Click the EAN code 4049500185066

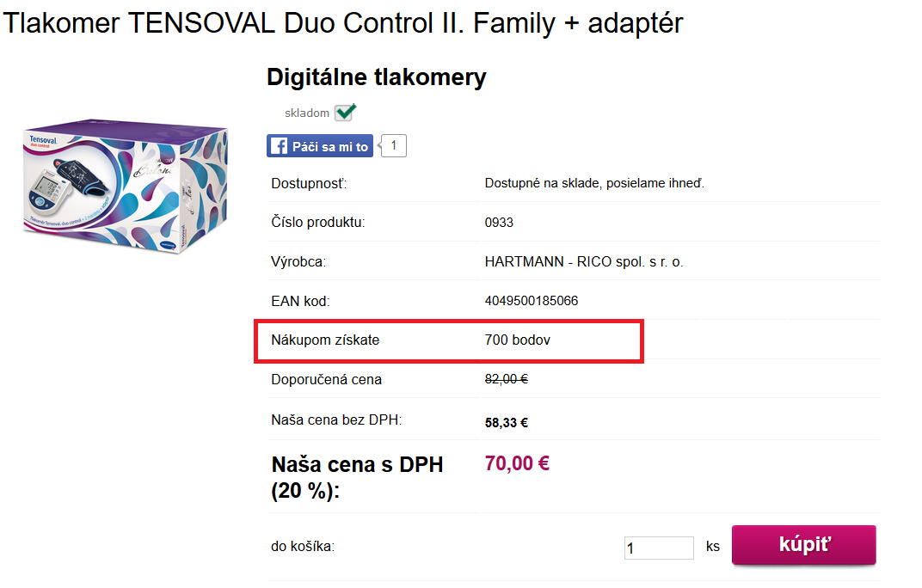(532, 301)
